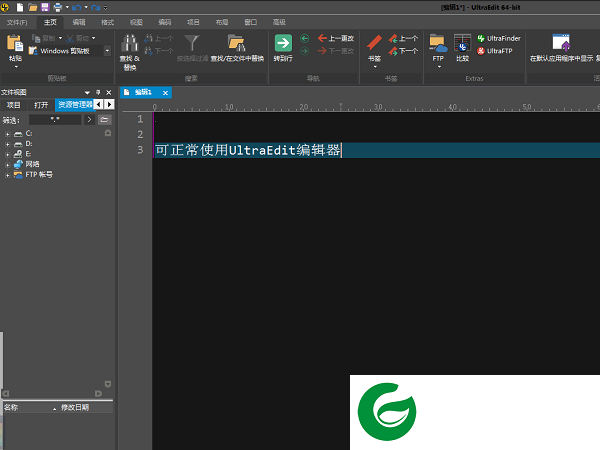Open the FTP folder icon
600x450 pixels.
tap(438, 43)
